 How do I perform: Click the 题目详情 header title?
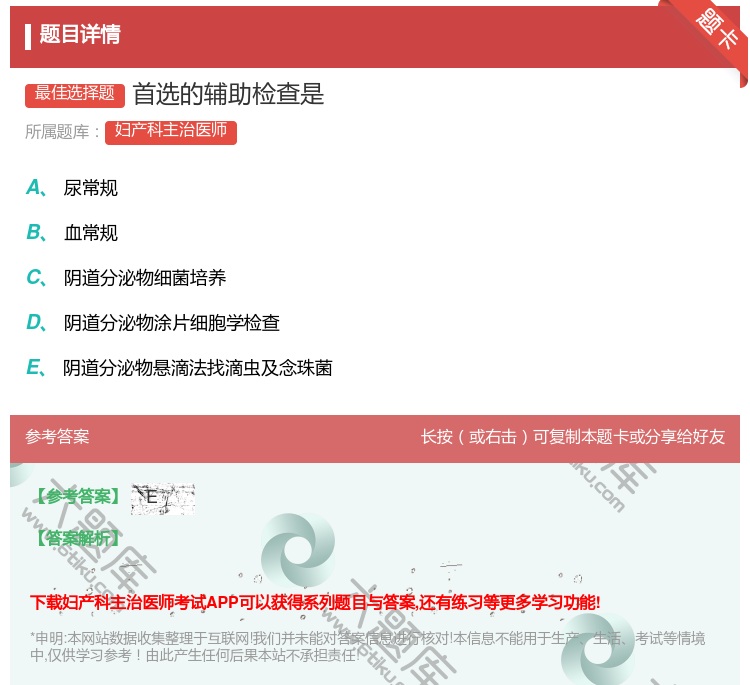80,34
